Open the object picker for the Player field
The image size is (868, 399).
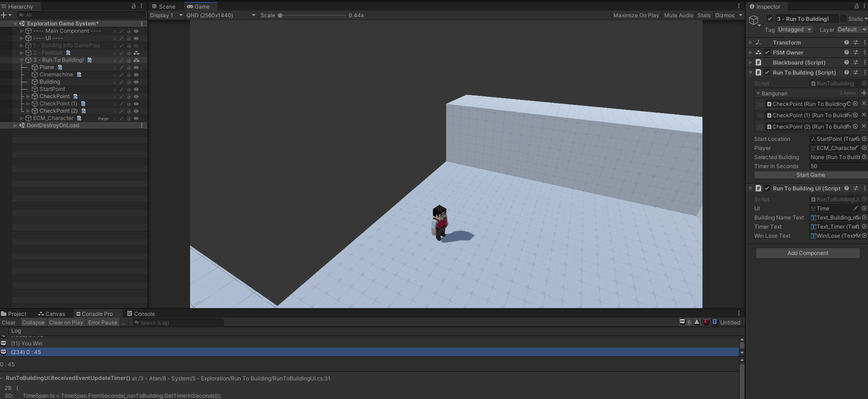[864, 148]
